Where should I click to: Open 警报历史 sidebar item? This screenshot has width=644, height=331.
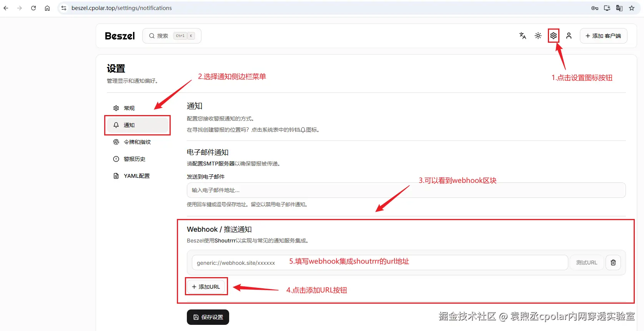[138, 159]
